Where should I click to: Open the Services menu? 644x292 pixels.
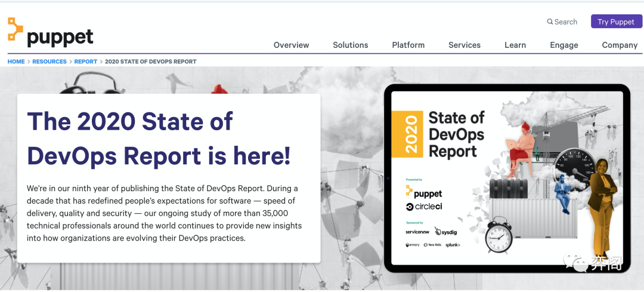(465, 45)
